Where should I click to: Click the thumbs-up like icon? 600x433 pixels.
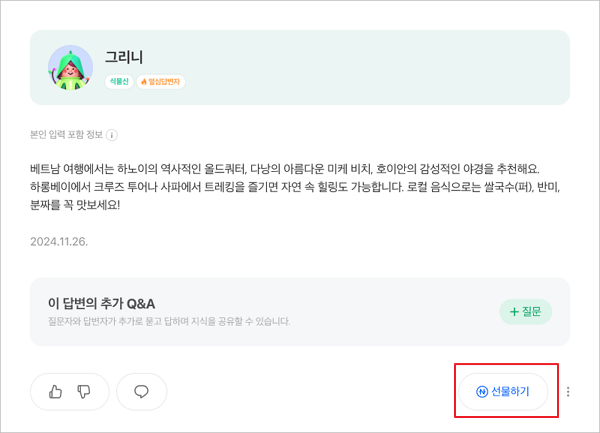click(x=55, y=392)
